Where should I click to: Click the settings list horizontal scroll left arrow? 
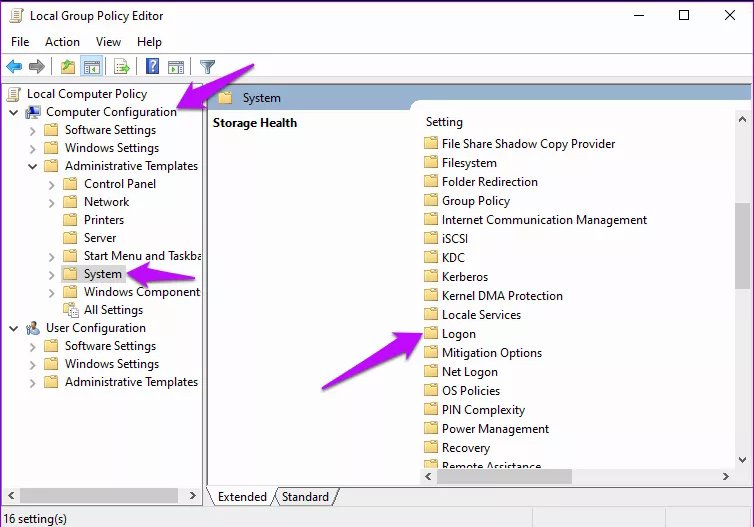428,477
